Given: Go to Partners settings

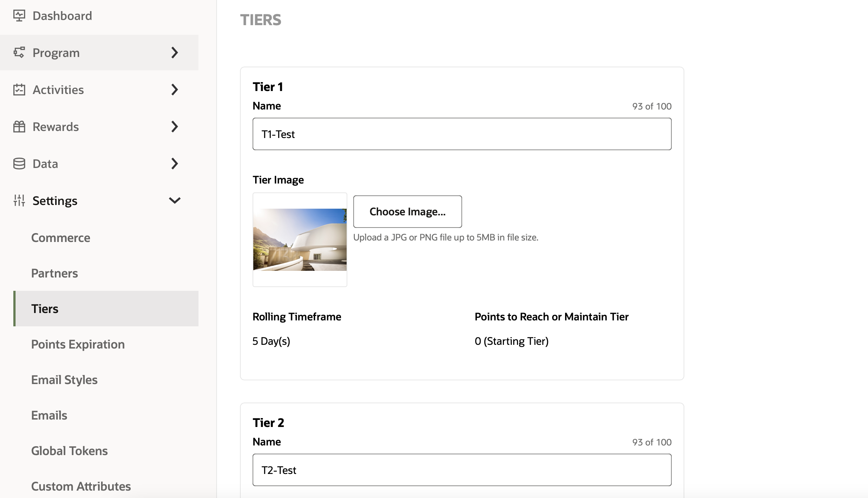Looking at the screenshot, I should point(54,273).
